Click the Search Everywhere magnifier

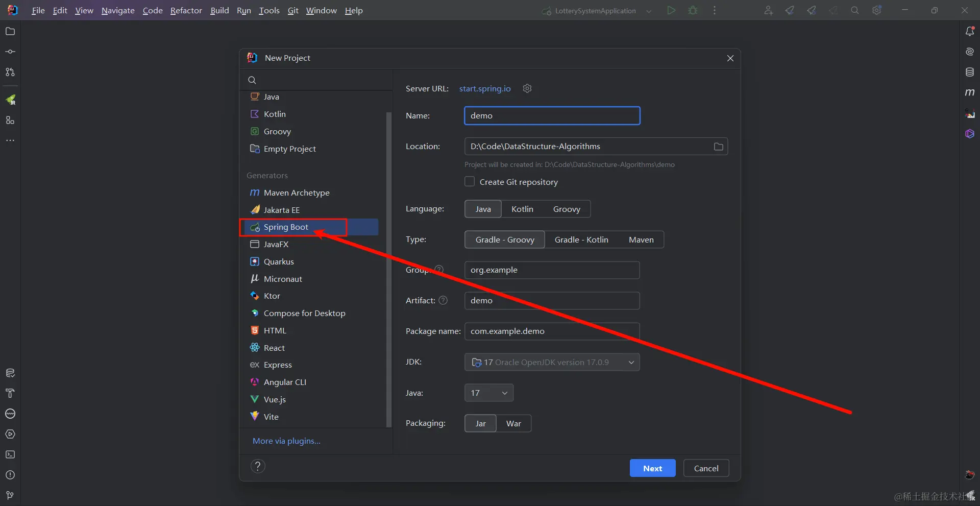coord(855,10)
